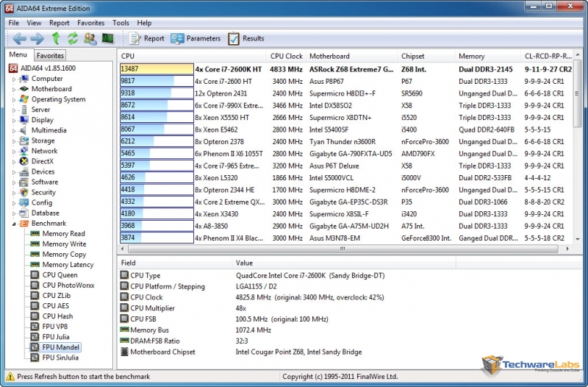Select the Devices icon in tree
The image size is (588, 387).
point(24,171)
